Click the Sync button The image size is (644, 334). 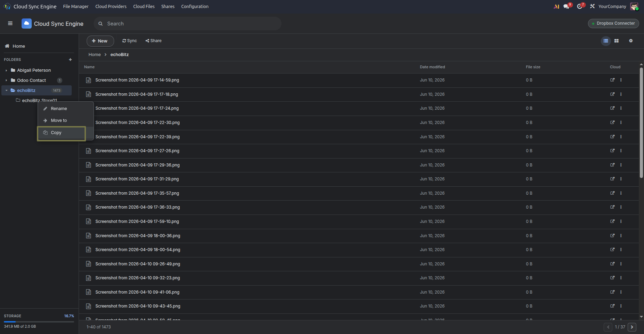pyautogui.click(x=129, y=41)
